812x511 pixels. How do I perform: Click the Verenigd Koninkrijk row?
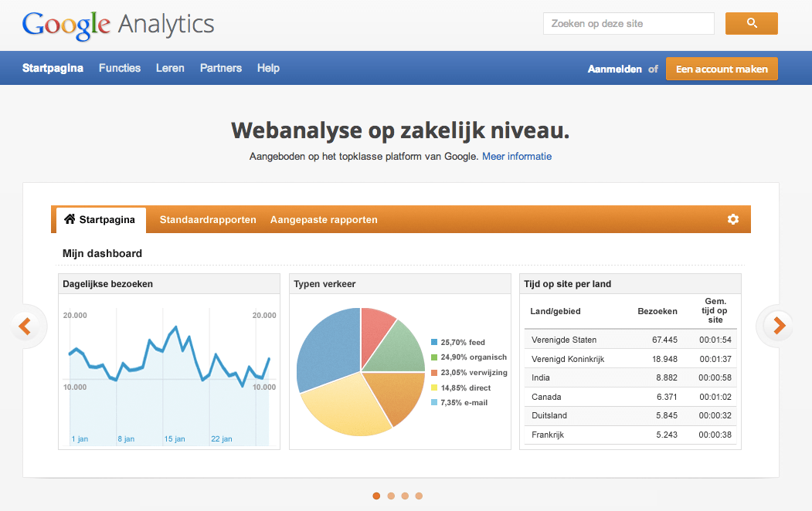630,359
